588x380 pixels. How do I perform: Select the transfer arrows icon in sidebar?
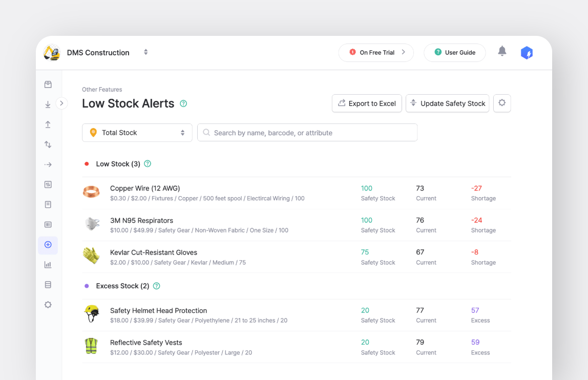pos(48,144)
